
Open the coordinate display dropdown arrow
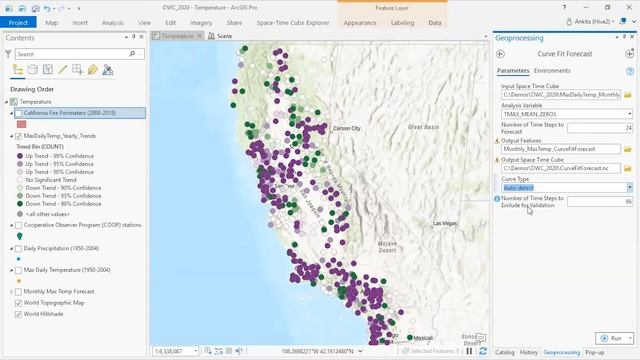pyautogui.click(x=360, y=351)
